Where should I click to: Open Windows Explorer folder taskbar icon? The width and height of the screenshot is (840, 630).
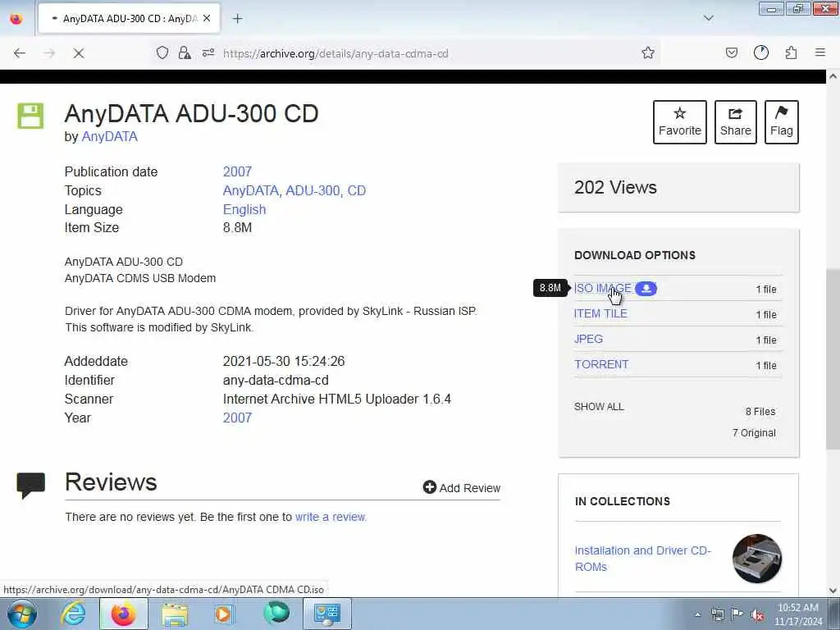pyautogui.click(x=175, y=614)
